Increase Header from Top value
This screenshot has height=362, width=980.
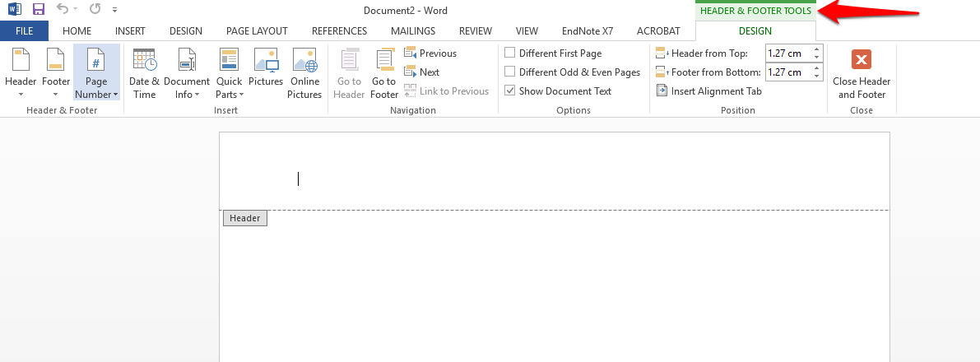(816, 49)
